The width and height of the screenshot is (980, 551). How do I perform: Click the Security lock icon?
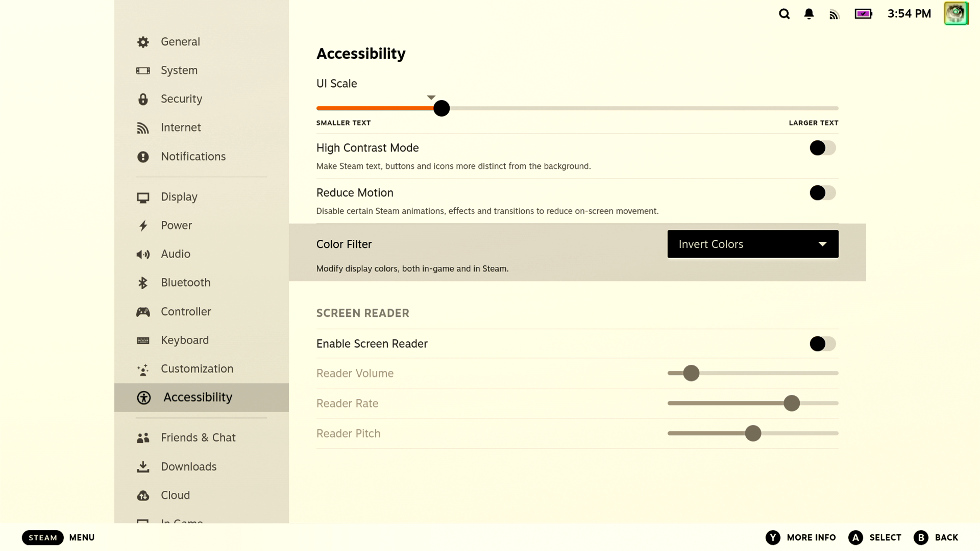pyautogui.click(x=143, y=99)
